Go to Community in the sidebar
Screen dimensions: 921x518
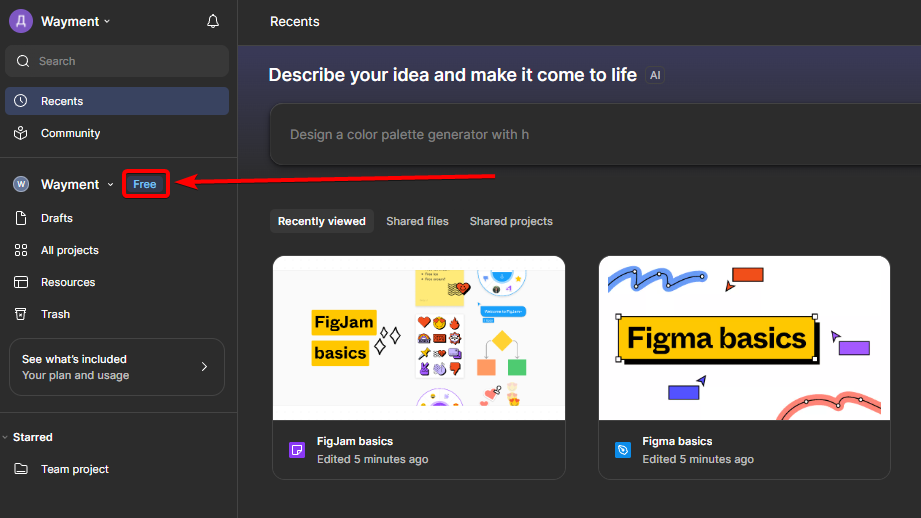pyautogui.click(x=117, y=133)
